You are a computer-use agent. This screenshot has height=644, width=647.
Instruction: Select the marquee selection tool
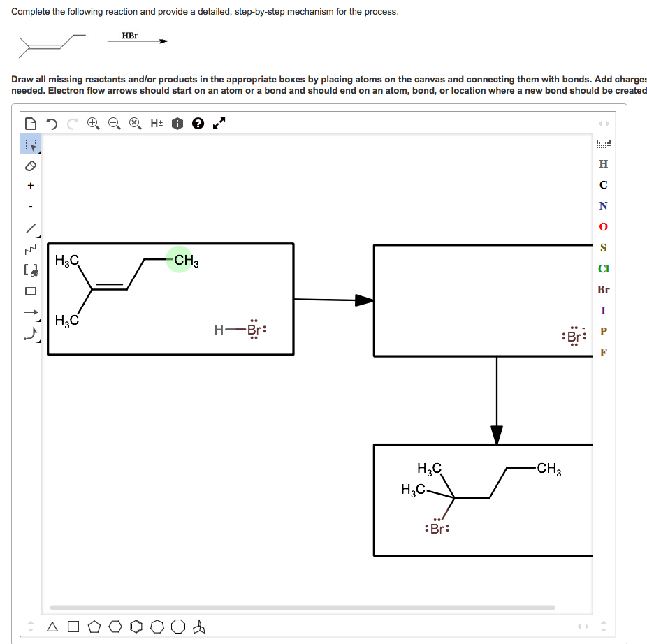pyautogui.click(x=31, y=145)
